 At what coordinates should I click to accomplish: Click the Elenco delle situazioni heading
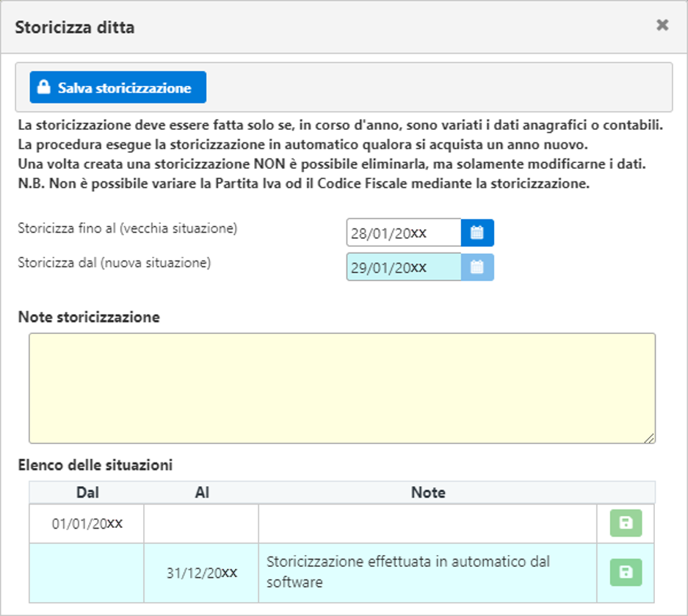(x=95, y=465)
